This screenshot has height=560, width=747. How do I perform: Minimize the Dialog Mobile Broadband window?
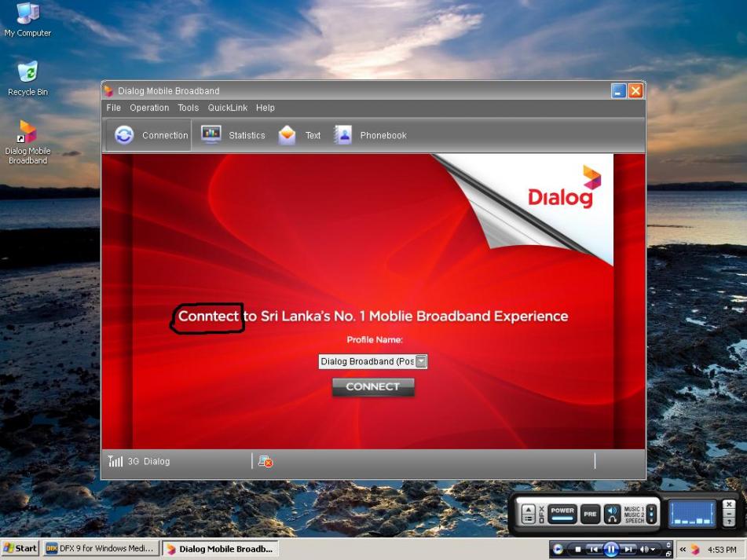[x=618, y=90]
